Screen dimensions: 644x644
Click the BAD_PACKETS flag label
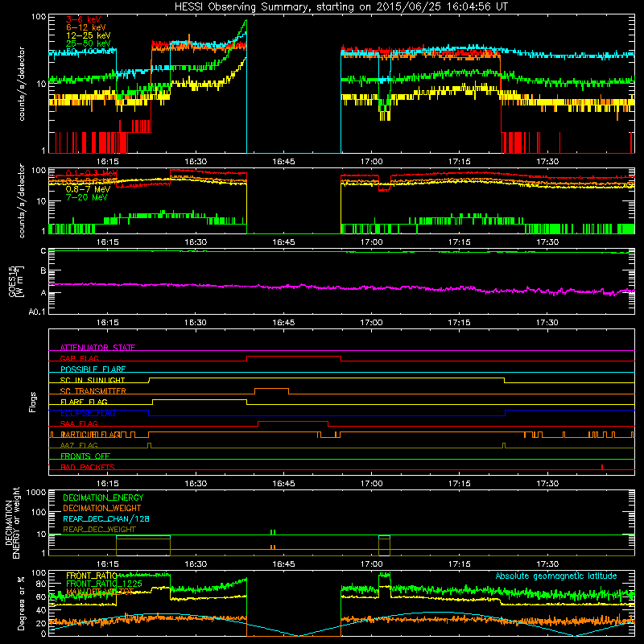pyautogui.click(x=88, y=467)
